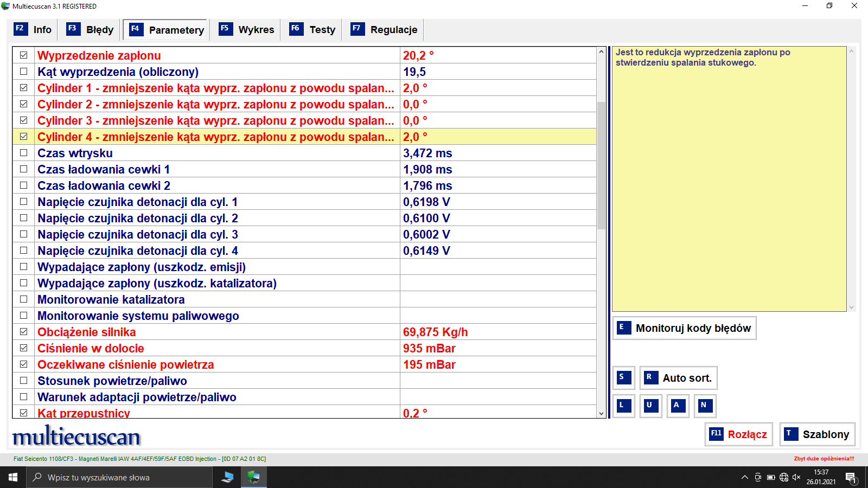Click the A shortcut button

point(678,406)
